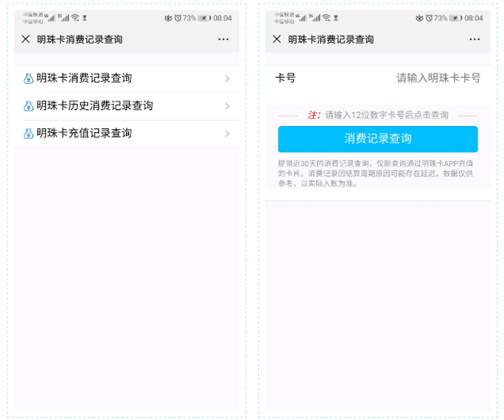Focus the 请输入明珠卡卡号 input field
The height and width of the screenshot is (420, 504).
coord(438,79)
